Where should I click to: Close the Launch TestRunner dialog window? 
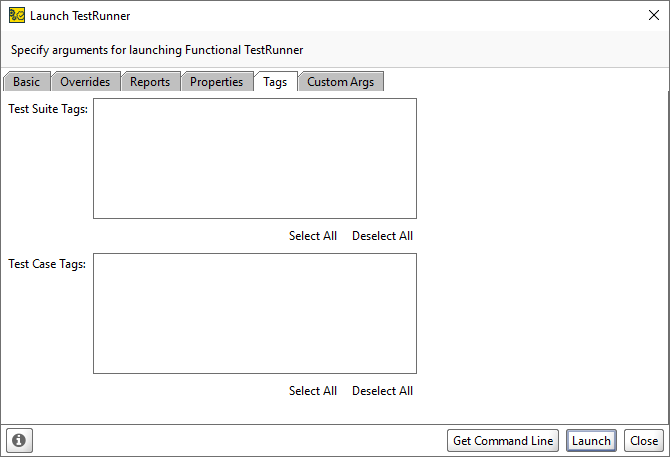click(654, 15)
